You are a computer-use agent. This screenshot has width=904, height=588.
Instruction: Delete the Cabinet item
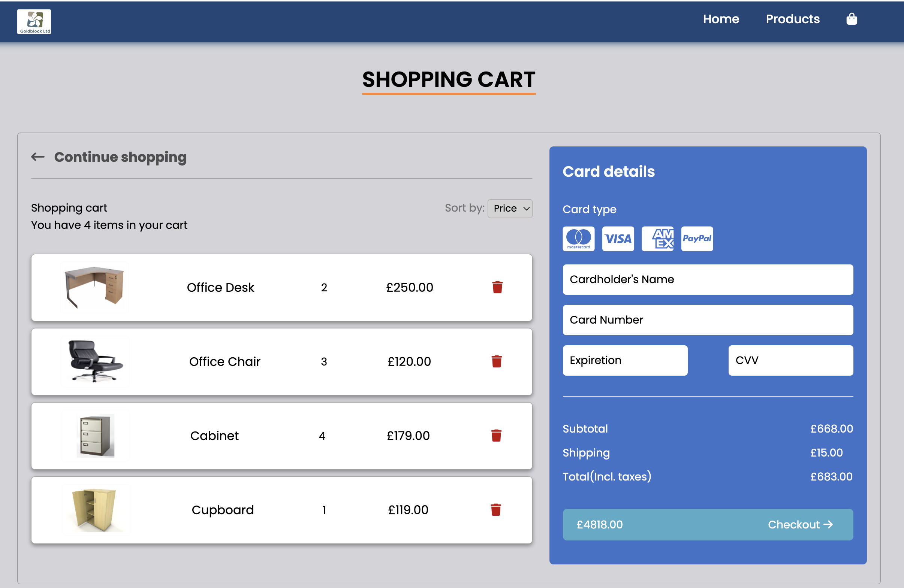(x=496, y=436)
